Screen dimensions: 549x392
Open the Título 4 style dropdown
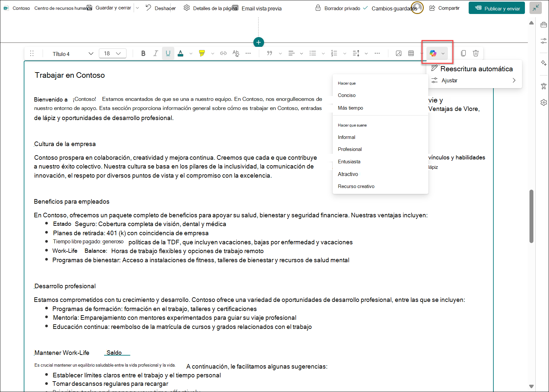73,54
